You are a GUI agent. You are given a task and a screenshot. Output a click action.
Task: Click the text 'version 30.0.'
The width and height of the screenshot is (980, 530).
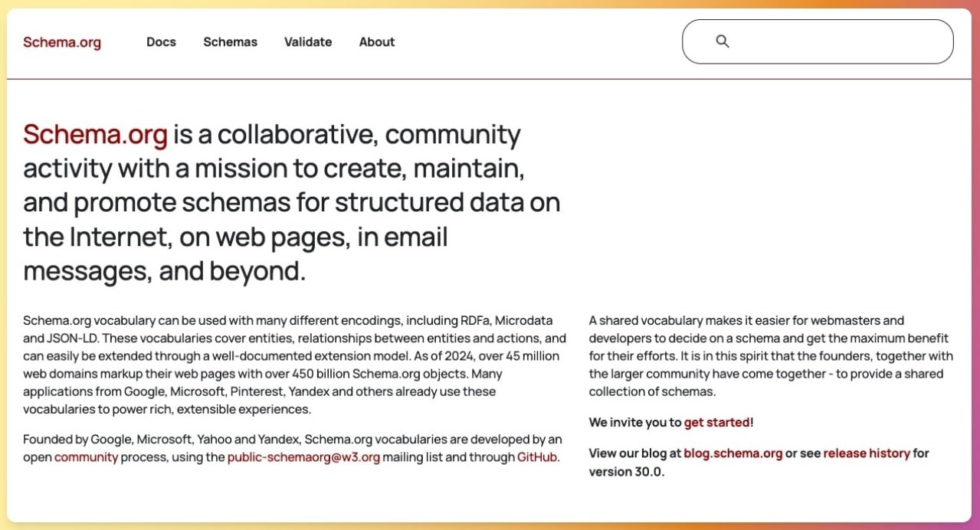627,471
